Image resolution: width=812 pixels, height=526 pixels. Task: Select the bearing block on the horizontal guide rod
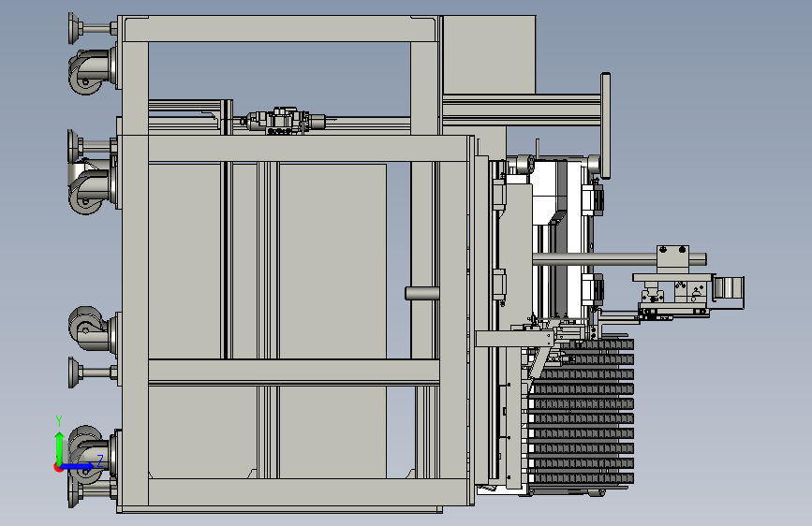[x=672, y=259]
